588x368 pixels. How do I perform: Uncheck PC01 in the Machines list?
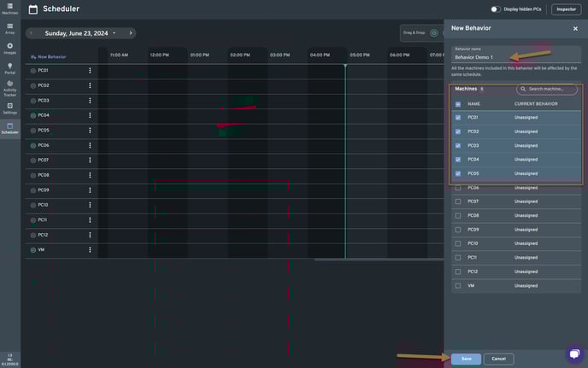coord(458,118)
